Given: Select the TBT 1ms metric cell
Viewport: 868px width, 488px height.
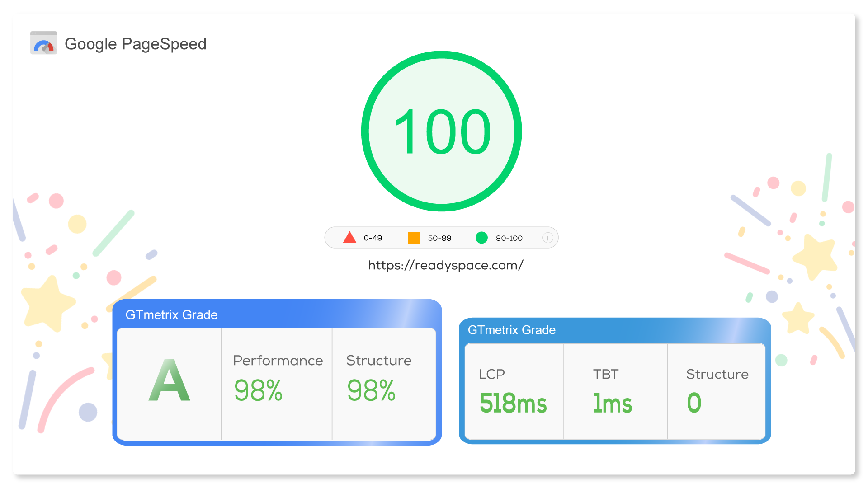Looking at the screenshot, I should pos(613,404).
